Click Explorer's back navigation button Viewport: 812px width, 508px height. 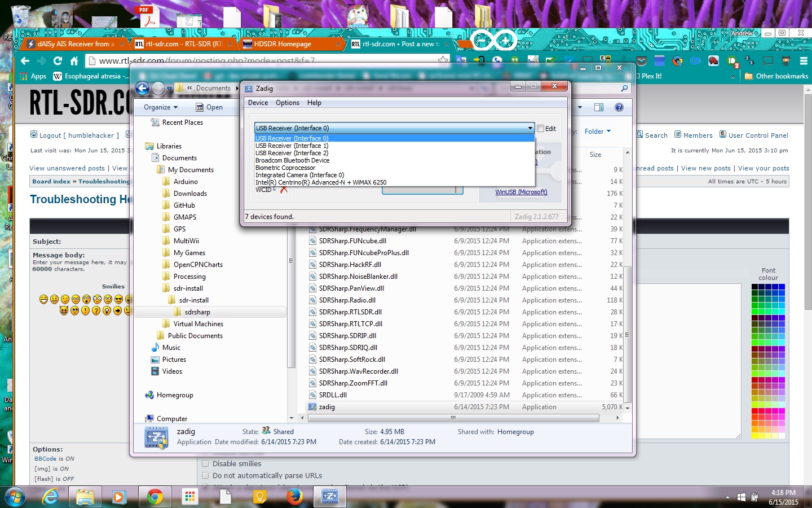(143, 88)
